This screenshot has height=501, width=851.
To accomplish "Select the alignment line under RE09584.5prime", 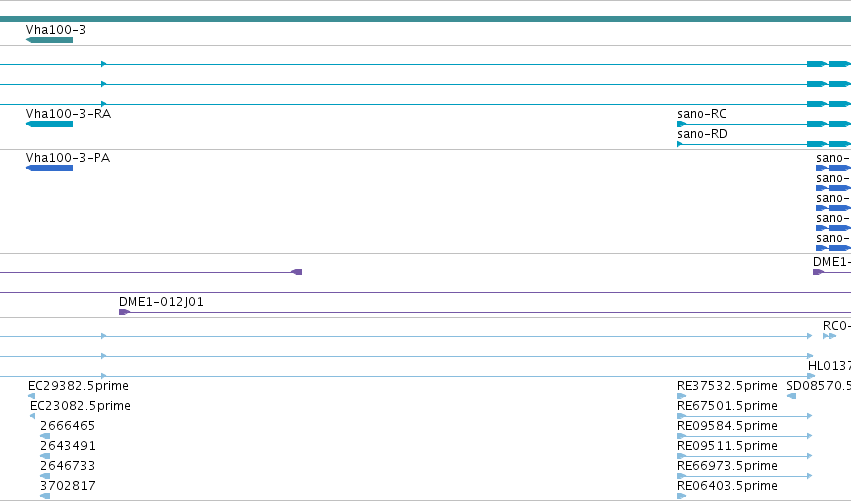I will (745, 436).
